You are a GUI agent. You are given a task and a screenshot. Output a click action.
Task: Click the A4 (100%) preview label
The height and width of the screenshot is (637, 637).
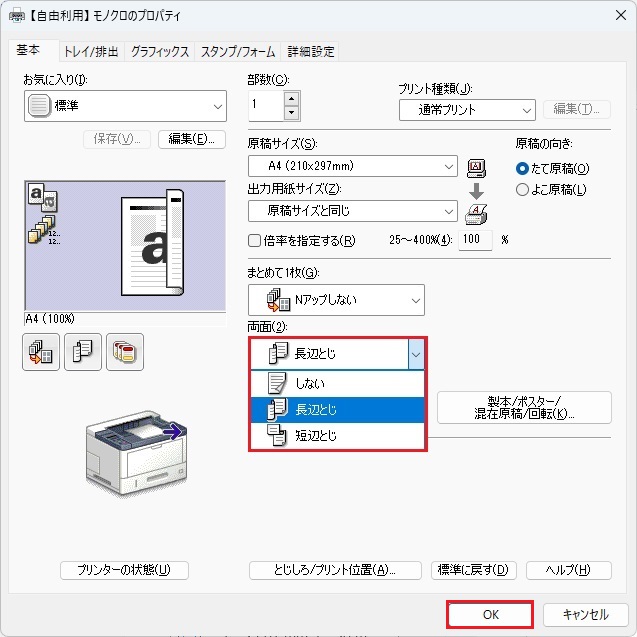coord(50,319)
